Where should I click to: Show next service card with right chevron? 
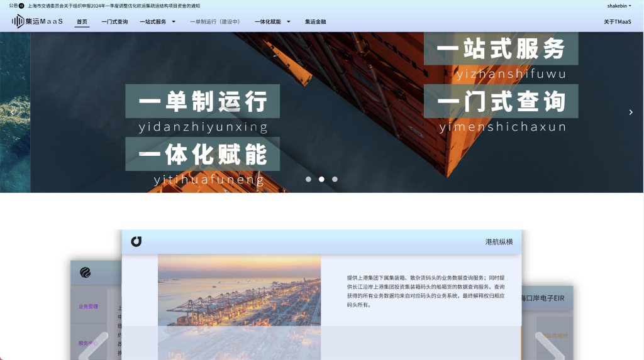[549, 347]
